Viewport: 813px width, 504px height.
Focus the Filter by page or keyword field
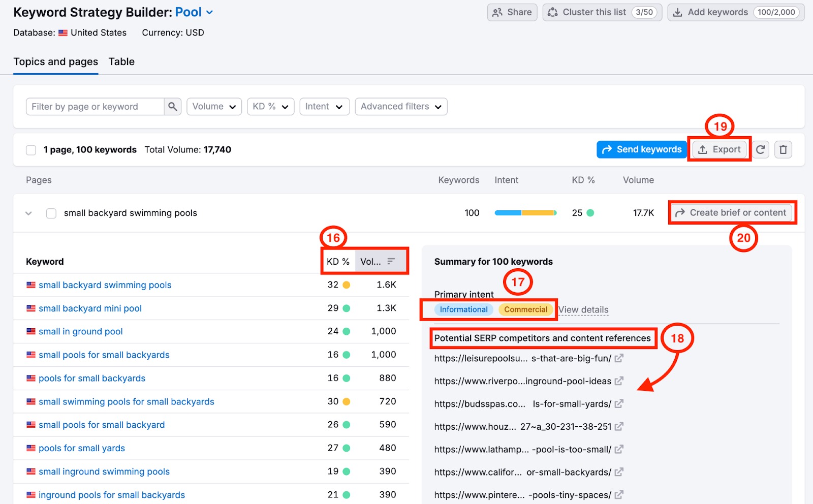[95, 107]
